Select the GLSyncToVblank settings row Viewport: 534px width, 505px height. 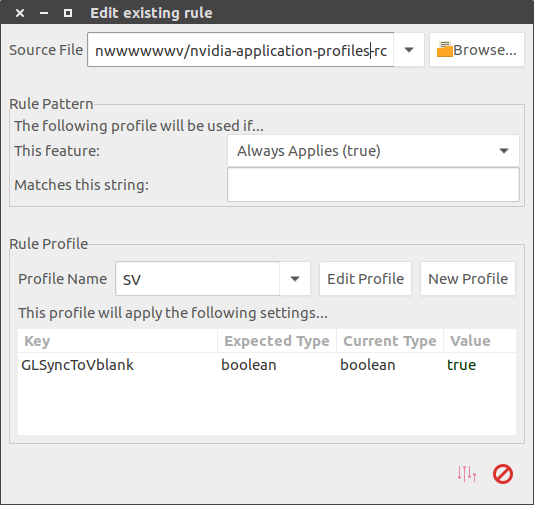(267, 365)
